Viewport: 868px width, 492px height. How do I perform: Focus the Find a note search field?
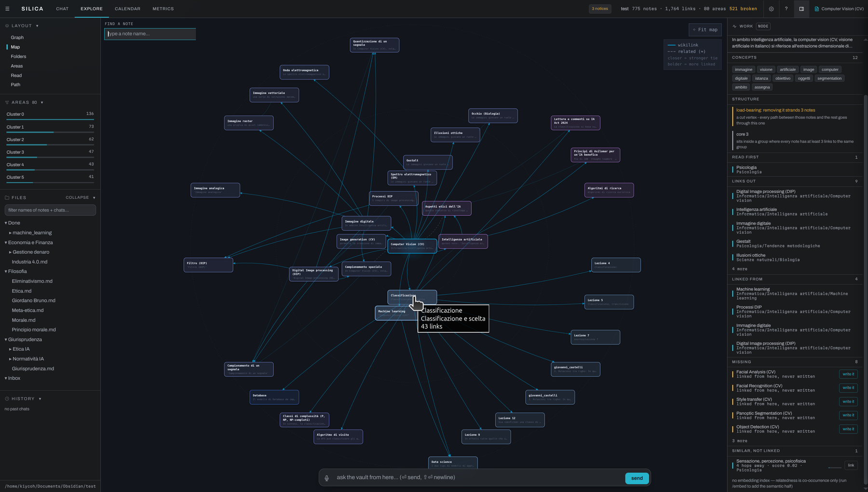coord(150,34)
